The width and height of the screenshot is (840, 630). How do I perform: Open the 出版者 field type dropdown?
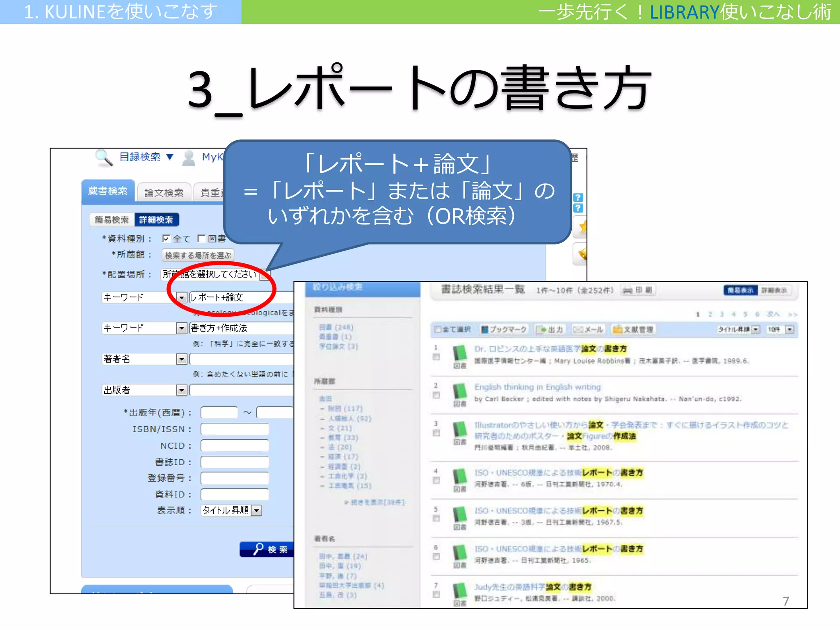181,390
